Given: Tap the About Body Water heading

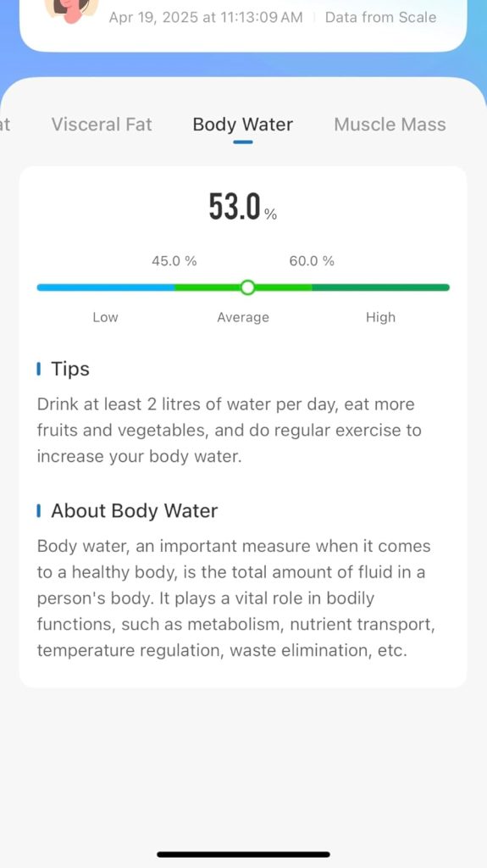Looking at the screenshot, I should point(135,510).
